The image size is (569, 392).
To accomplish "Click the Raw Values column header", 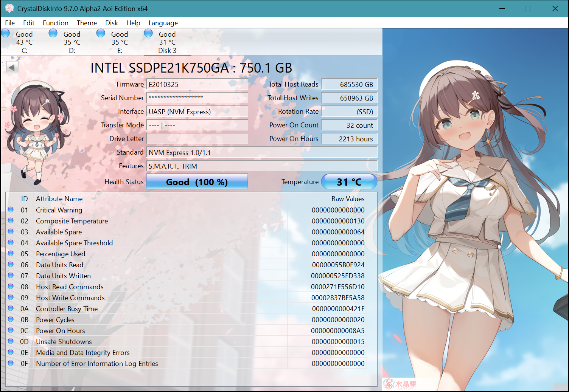I will 348,198.
